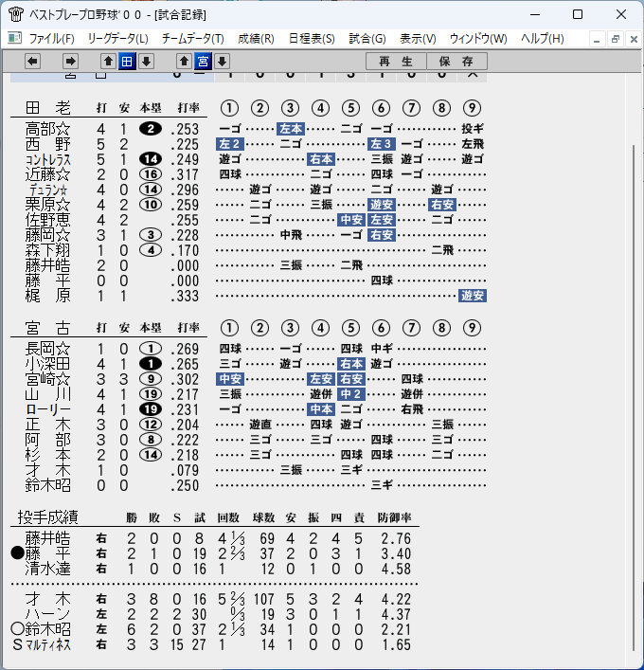The height and width of the screenshot is (670, 644).
Task: Open the 日程表(S) menu
Action: tap(312, 39)
